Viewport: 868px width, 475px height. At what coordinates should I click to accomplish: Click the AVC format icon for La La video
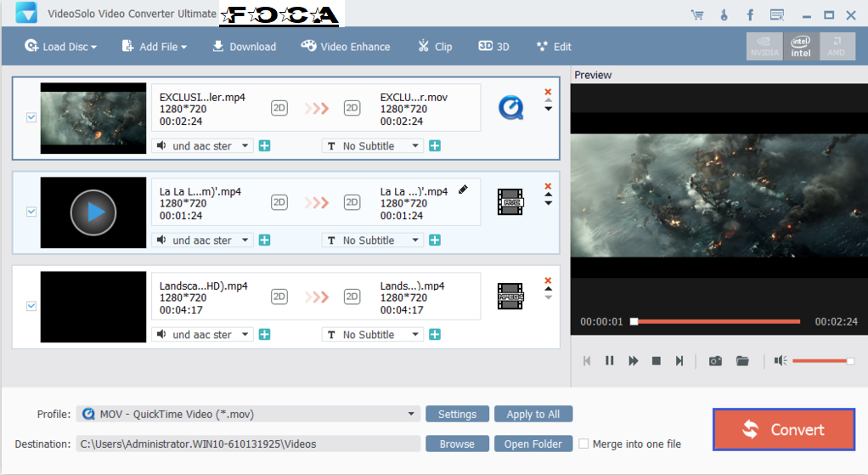coord(510,202)
